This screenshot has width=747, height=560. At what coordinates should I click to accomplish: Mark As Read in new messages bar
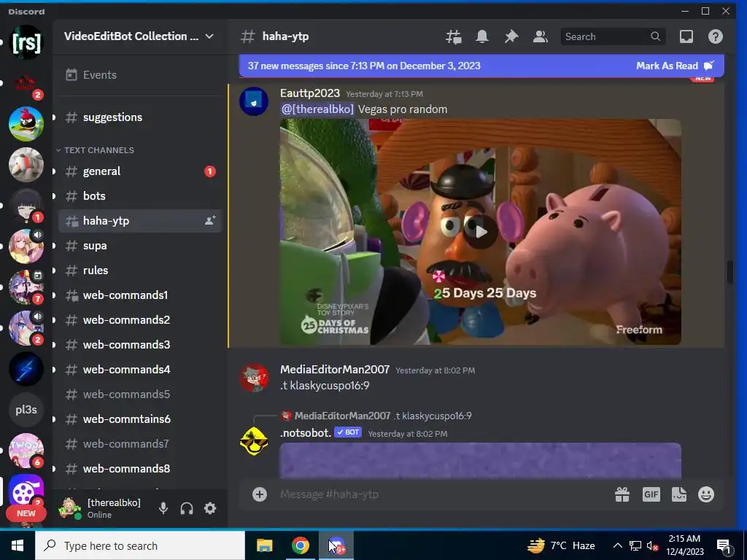[675, 66]
